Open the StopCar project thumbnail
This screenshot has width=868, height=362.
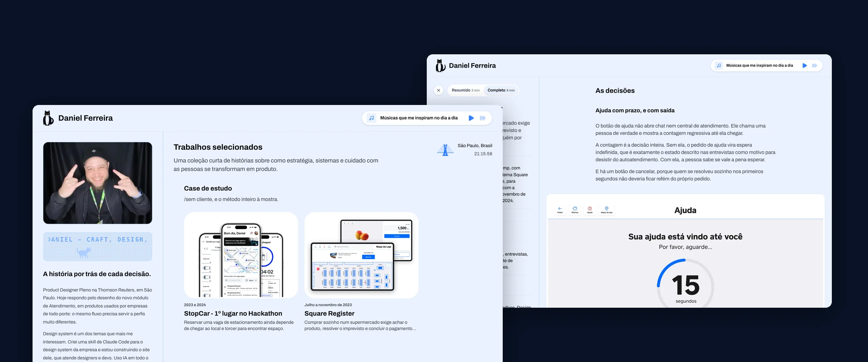coord(241,255)
